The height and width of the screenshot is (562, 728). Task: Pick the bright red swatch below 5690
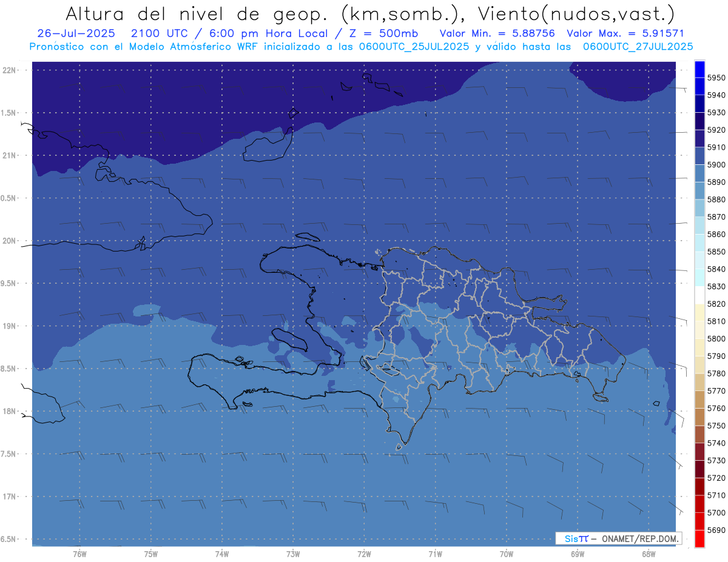click(x=699, y=538)
